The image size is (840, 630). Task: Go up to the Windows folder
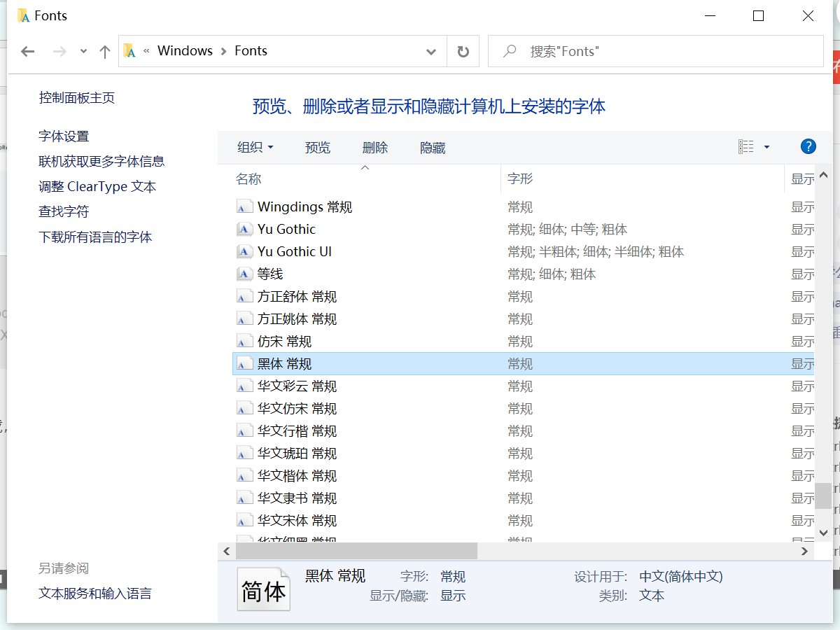[x=105, y=50]
